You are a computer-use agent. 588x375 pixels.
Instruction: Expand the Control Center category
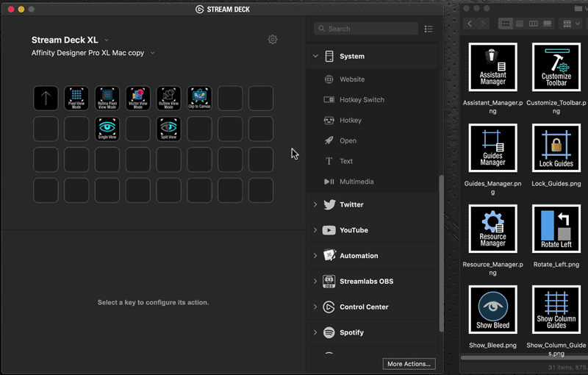[315, 307]
